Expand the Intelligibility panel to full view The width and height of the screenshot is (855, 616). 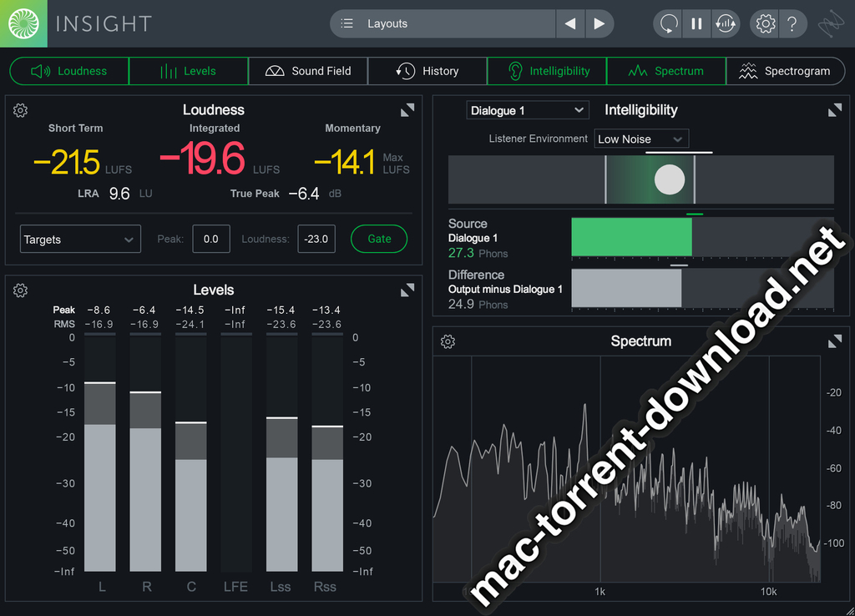[x=834, y=110]
